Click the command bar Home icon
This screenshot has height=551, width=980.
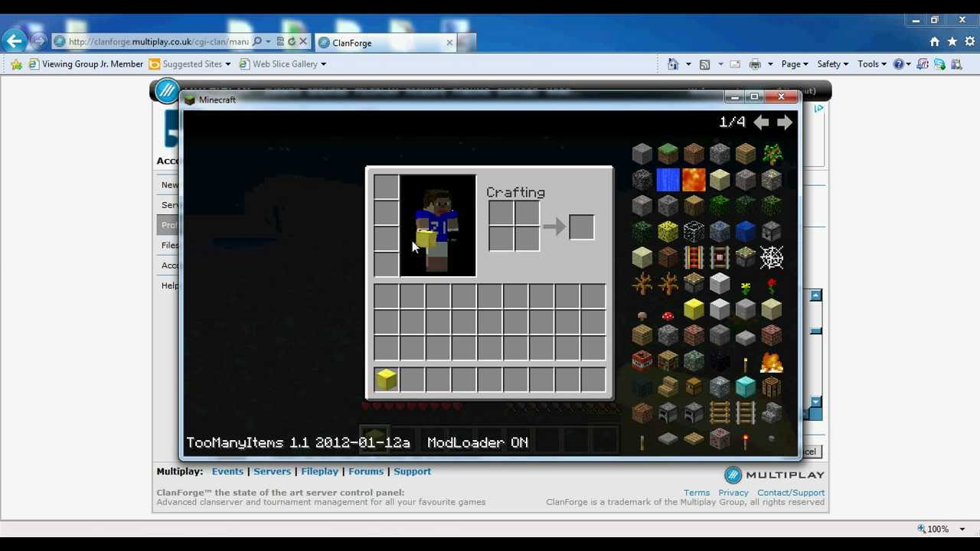pyautogui.click(x=673, y=64)
